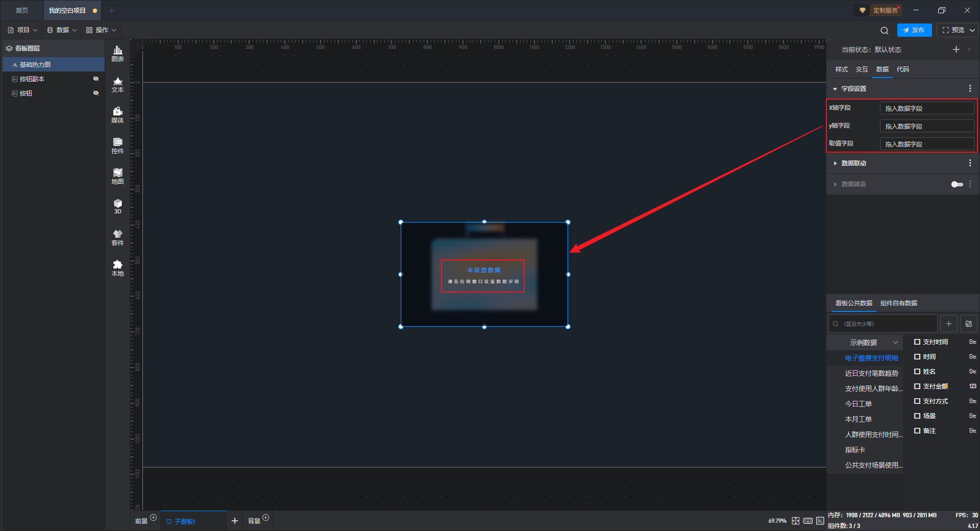Viewport: 980px width, 531px height.
Task: Click the 预览 preview button
Action: (953, 30)
